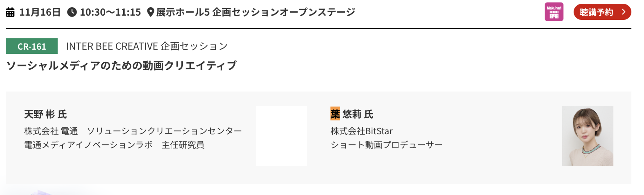The height and width of the screenshot is (195, 644).
Task: Click speaker name 葉 悠莉 氏
Action: (x=352, y=114)
